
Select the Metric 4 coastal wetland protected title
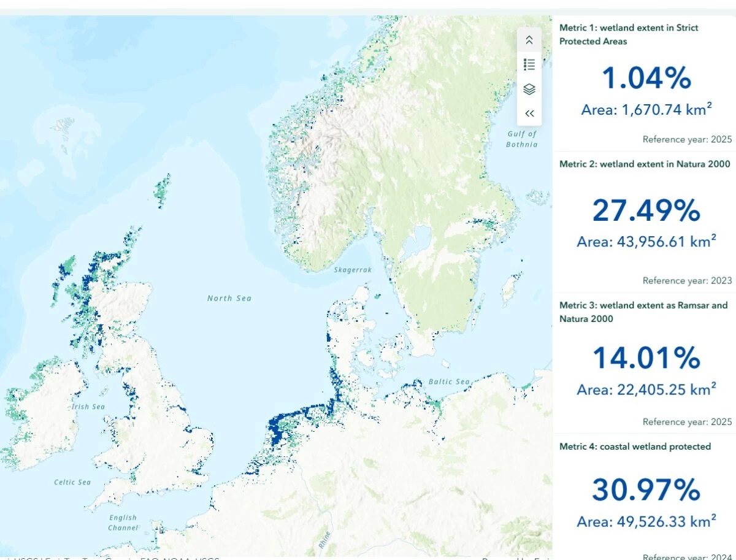point(635,447)
